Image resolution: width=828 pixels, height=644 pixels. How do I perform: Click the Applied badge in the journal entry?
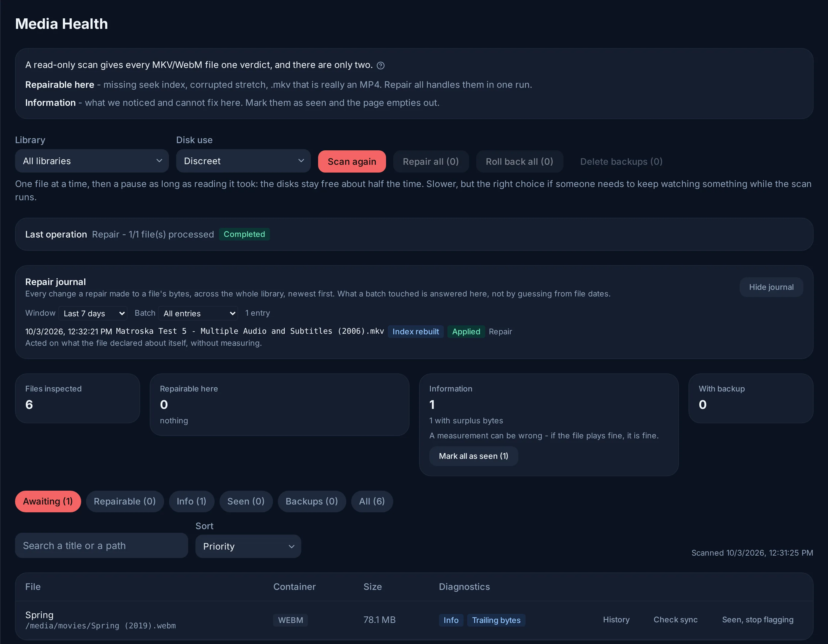466,332
